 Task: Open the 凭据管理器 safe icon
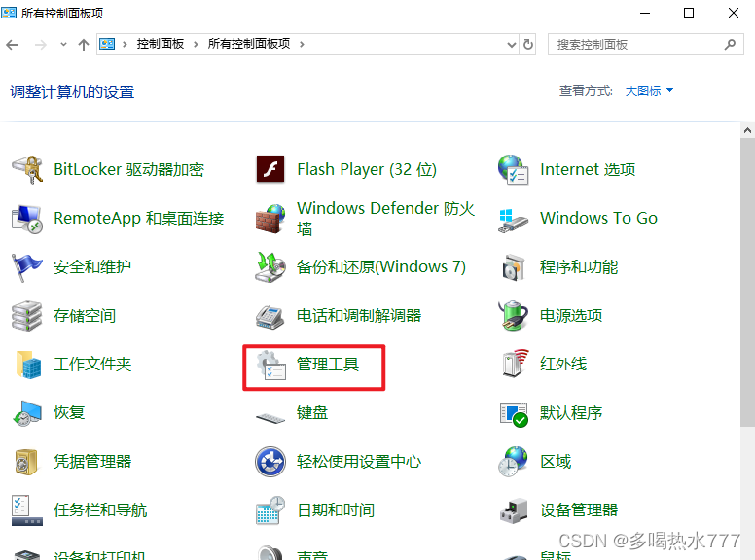(26, 462)
